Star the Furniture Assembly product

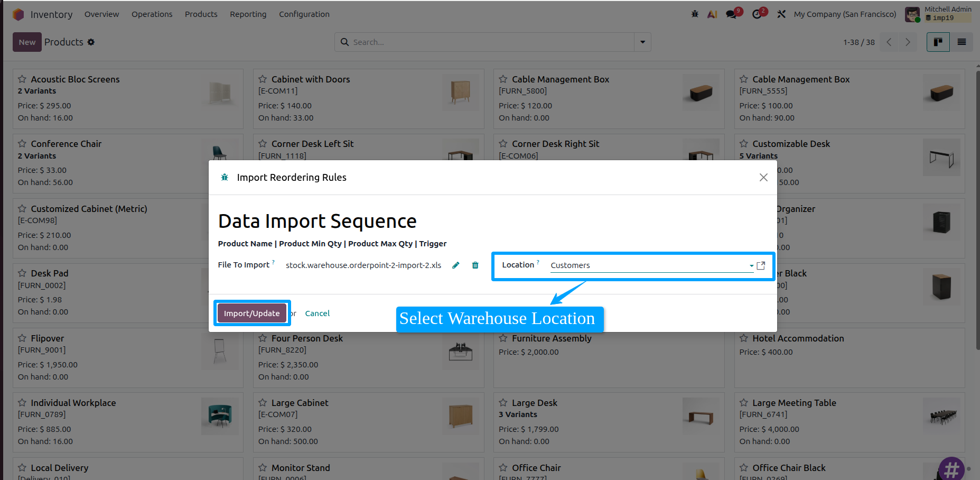[503, 338]
